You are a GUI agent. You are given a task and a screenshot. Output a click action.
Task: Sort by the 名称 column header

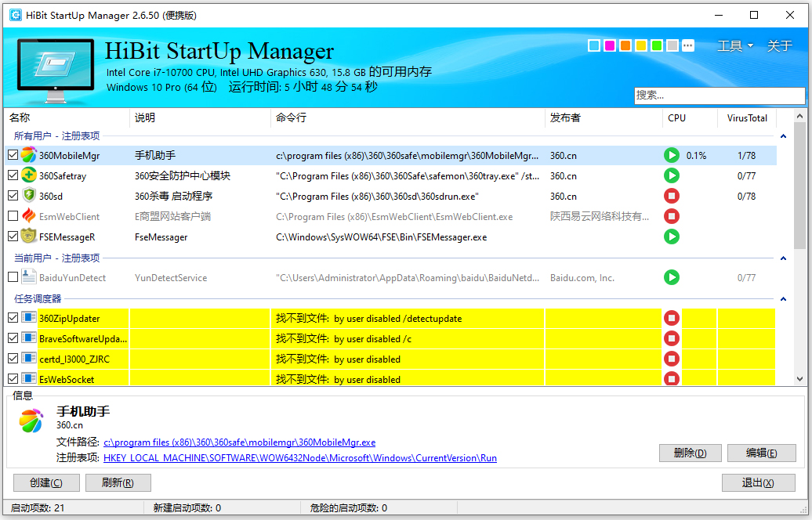pos(67,118)
